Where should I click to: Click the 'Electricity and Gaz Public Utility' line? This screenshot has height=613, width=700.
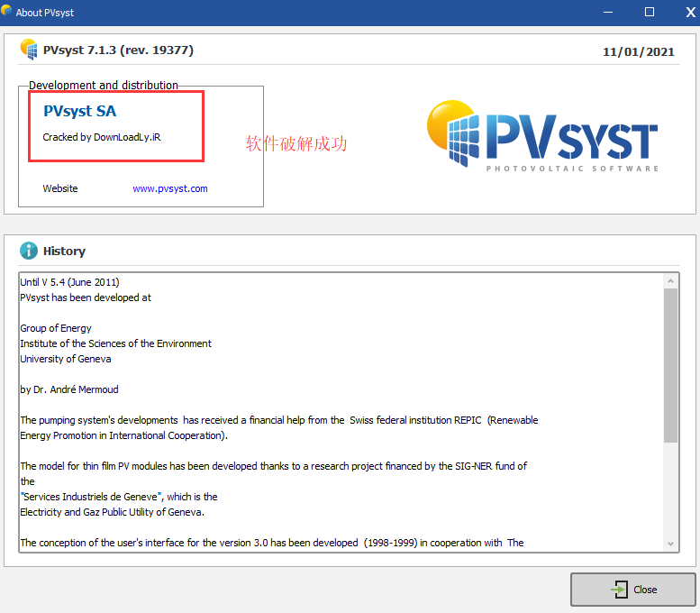tap(112, 512)
